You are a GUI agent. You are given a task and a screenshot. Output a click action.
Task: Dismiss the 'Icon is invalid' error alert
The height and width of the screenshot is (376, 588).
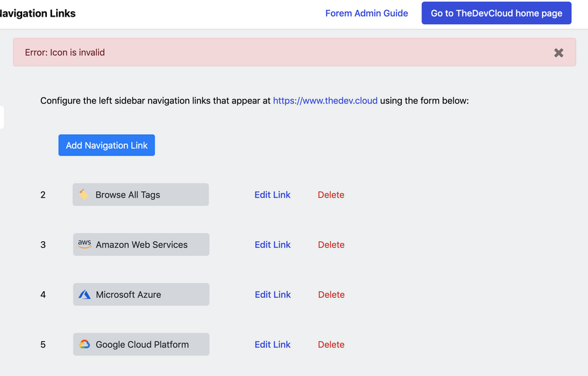pos(559,53)
